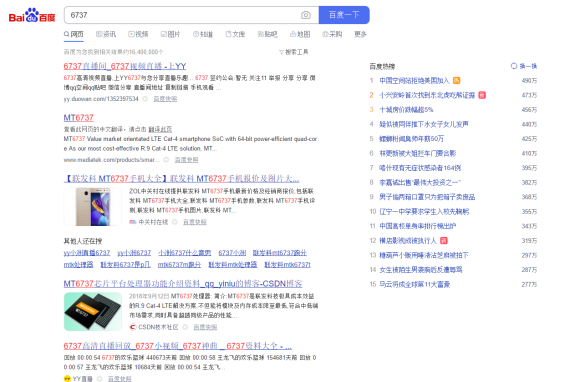
Task: Switch to the 图片 tab
Action: (170, 34)
